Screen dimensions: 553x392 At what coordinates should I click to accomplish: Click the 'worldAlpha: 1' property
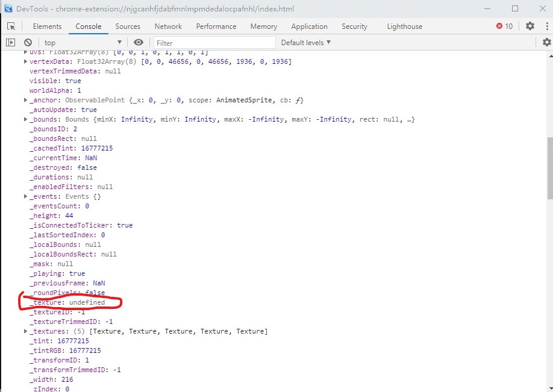(55, 90)
